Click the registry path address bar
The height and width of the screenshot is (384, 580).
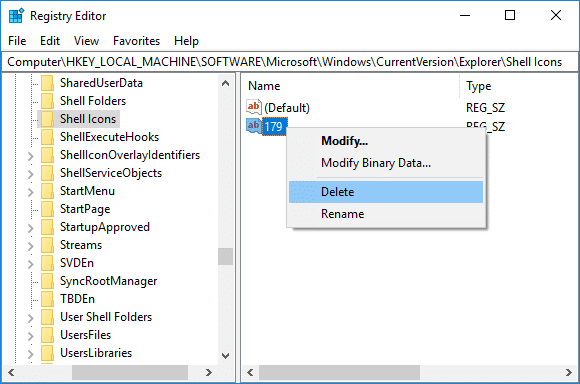(290, 62)
